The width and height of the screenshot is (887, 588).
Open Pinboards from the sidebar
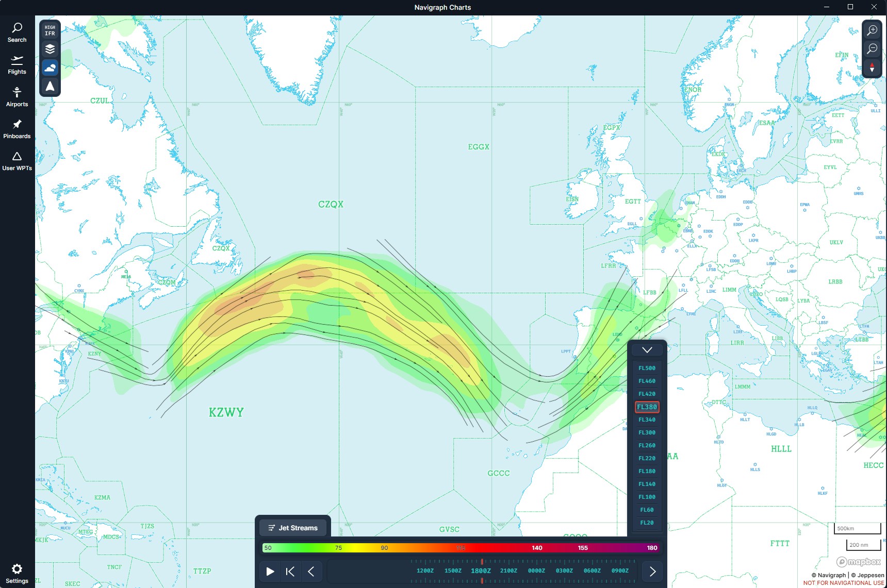(x=17, y=129)
